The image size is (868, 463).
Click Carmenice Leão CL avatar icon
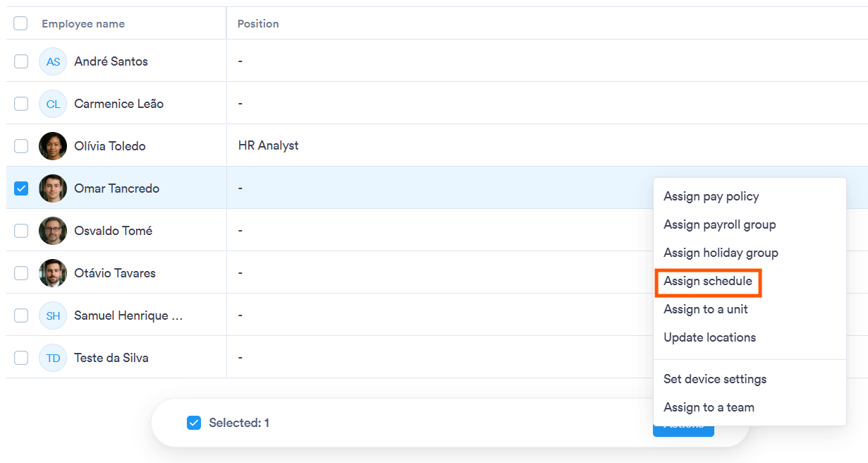[x=53, y=104]
